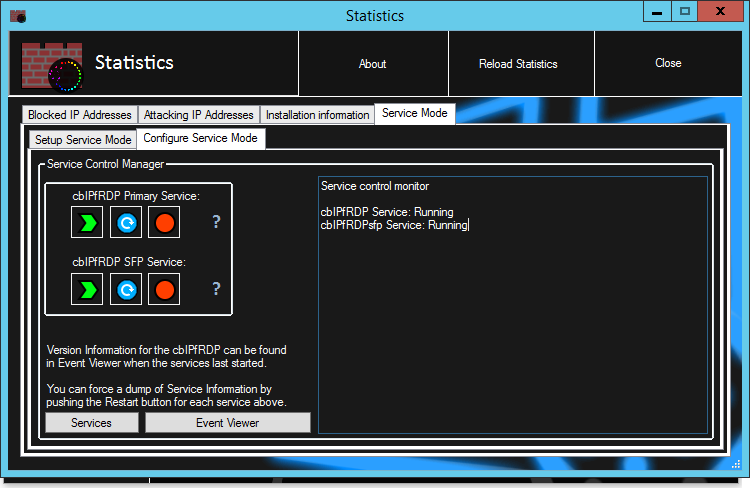
Task: Maximize the Statistics window
Action: tap(684, 11)
